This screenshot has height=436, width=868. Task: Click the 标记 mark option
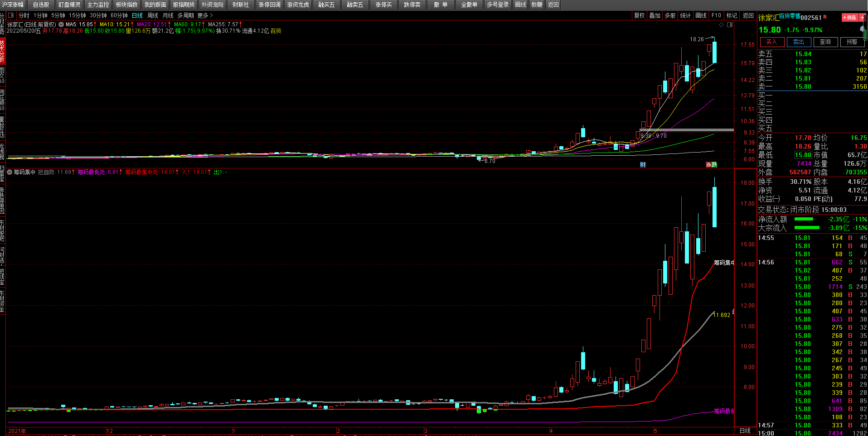[732, 15]
